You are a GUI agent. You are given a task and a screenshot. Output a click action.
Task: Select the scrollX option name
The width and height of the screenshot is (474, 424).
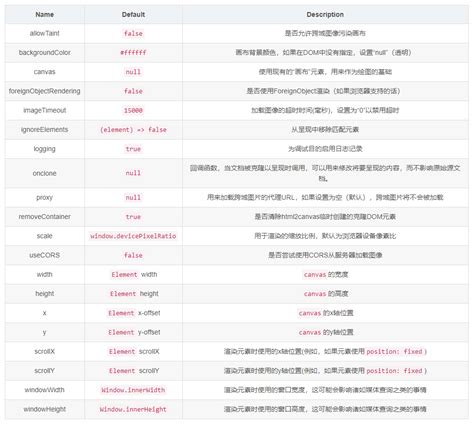(45, 351)
